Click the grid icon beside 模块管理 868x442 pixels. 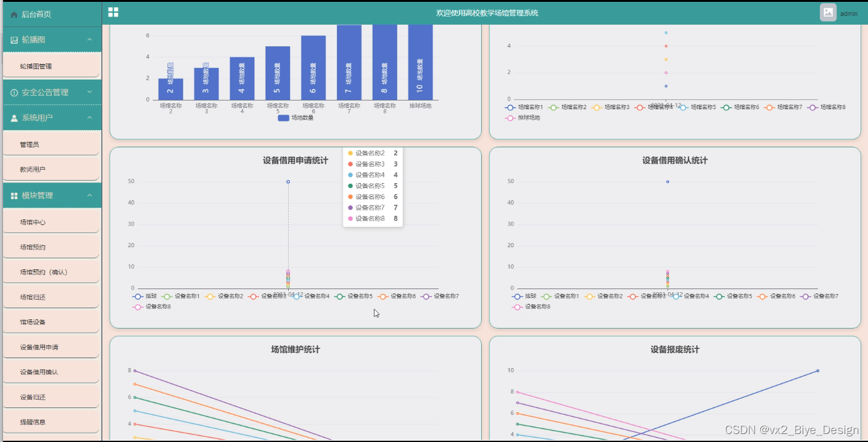(x=14, y=195)
